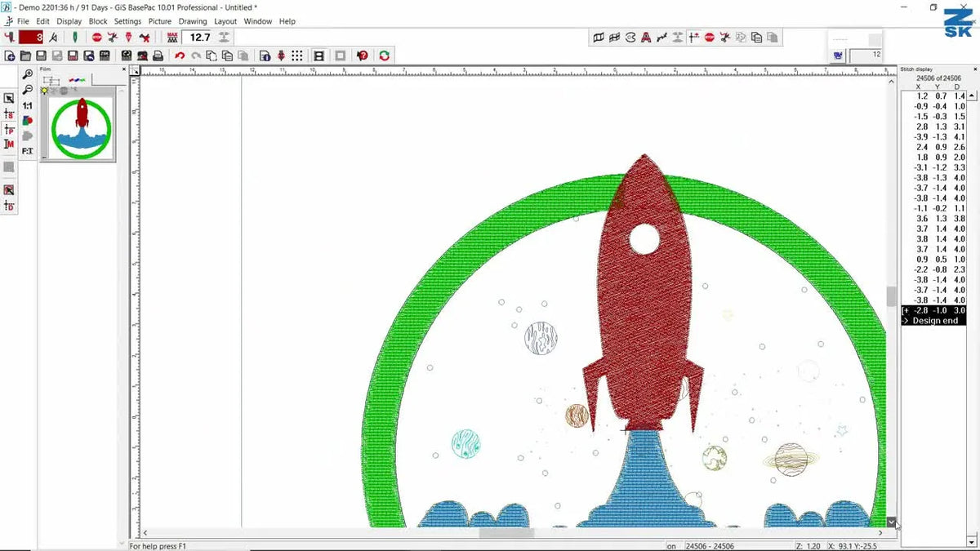
Task: Open the Settings menu
Action: 127,21
